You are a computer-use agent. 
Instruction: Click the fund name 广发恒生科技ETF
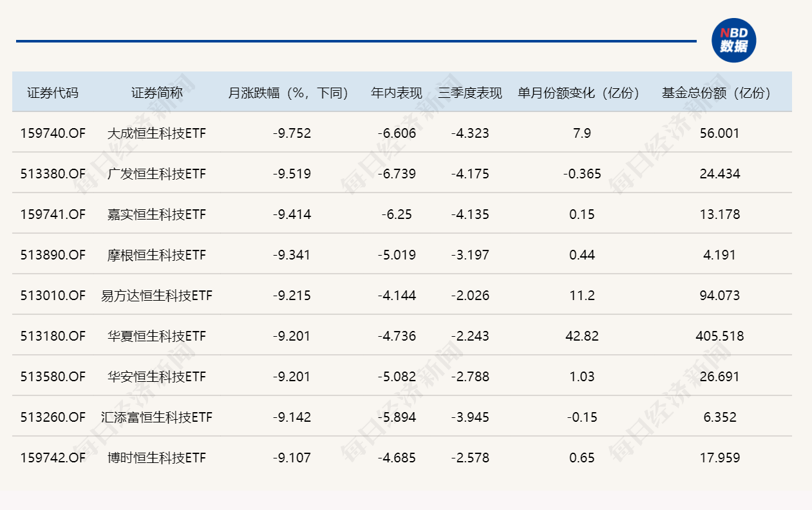tap(157, 174)
